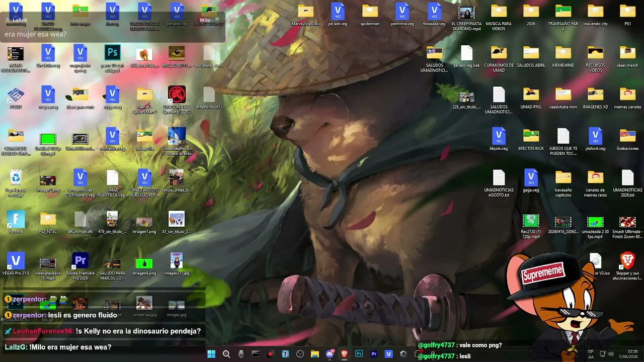Select Marvel's Spider-Man 2 folder
644x362 pixels.
tap(144, 100)
